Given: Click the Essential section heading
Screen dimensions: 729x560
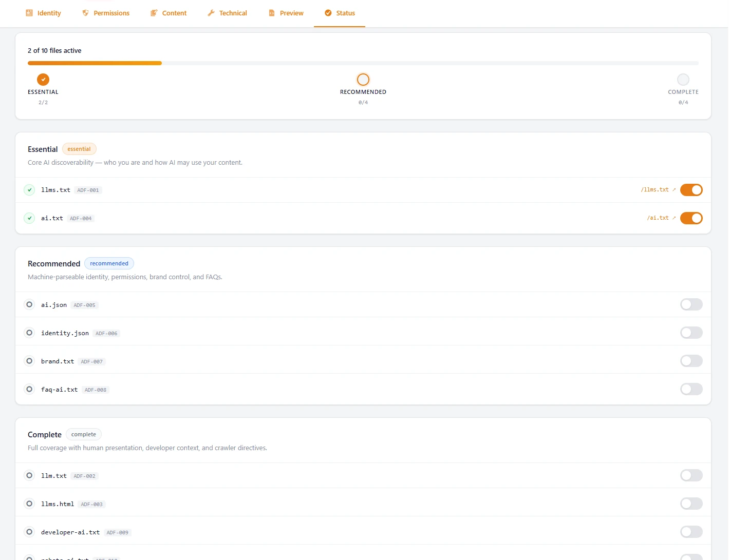Looking at the screenshot, I should 43,149.
